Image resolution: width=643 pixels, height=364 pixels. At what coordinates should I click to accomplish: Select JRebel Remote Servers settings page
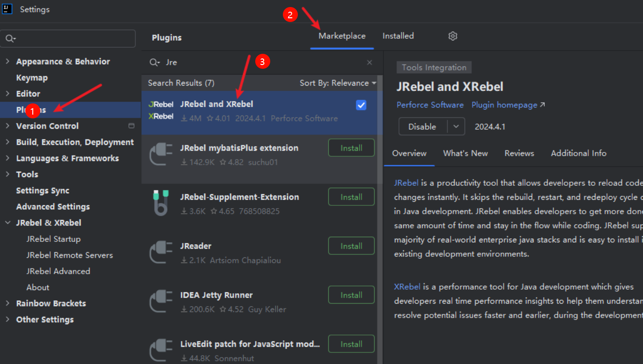[x=69, y=255]
